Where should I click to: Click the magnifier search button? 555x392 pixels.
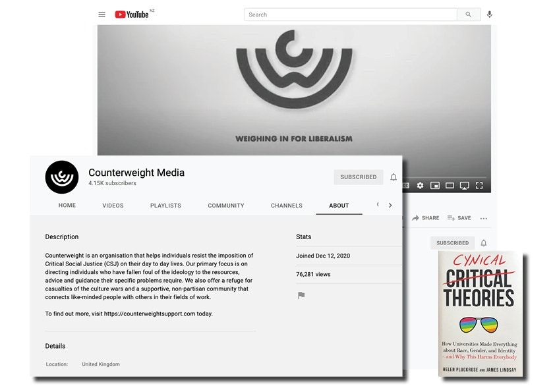pos(469,14)
